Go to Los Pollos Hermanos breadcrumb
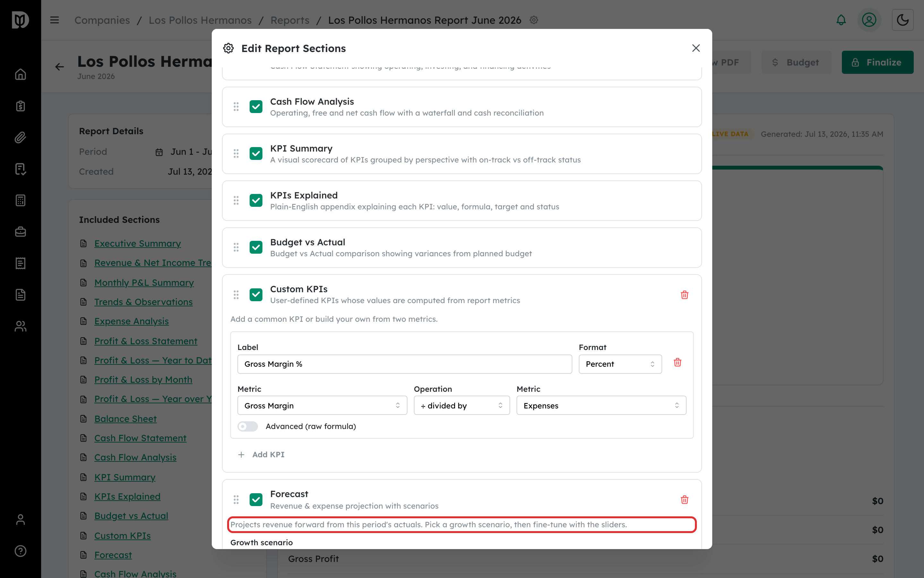This screenshot has height=578, width=924. [200, 20]
